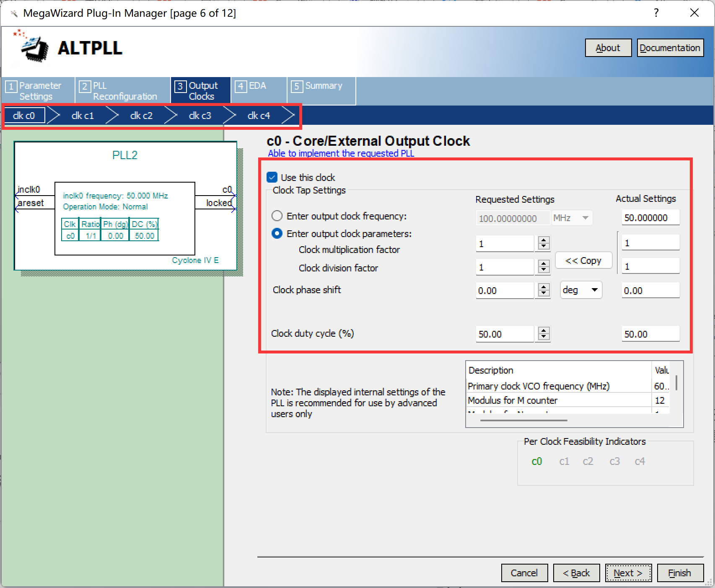Click the requested output clock frequency field
Viewport: 715px width, 588px height.
513,218
